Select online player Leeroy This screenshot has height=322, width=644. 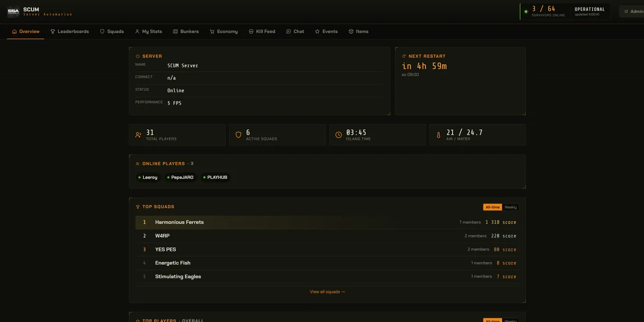(x=148, y=178)
